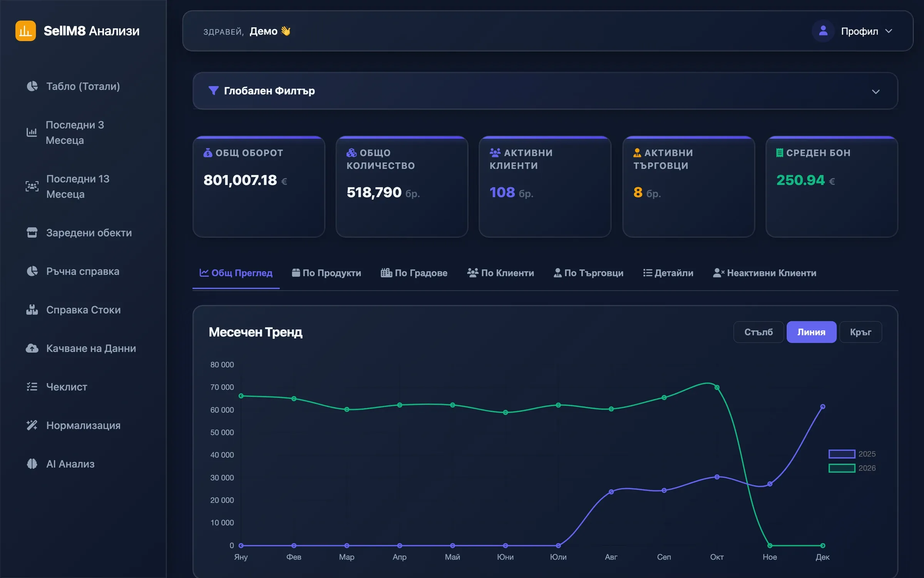Click the Справка Стоки boxes icon

point(32,309)
